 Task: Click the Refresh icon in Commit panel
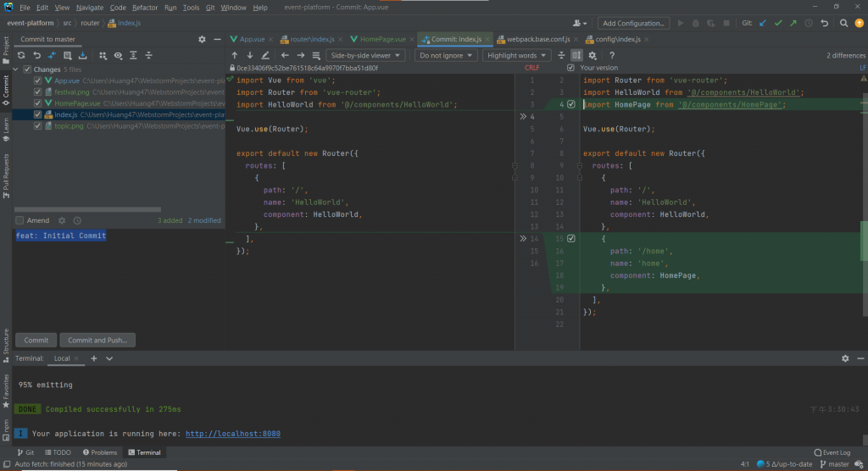point(22,55)
